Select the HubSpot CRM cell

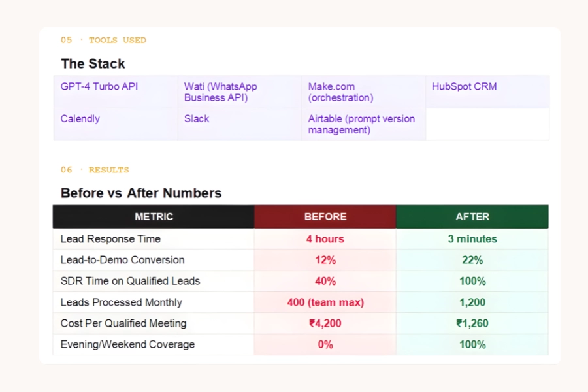[x=465, y=87]
